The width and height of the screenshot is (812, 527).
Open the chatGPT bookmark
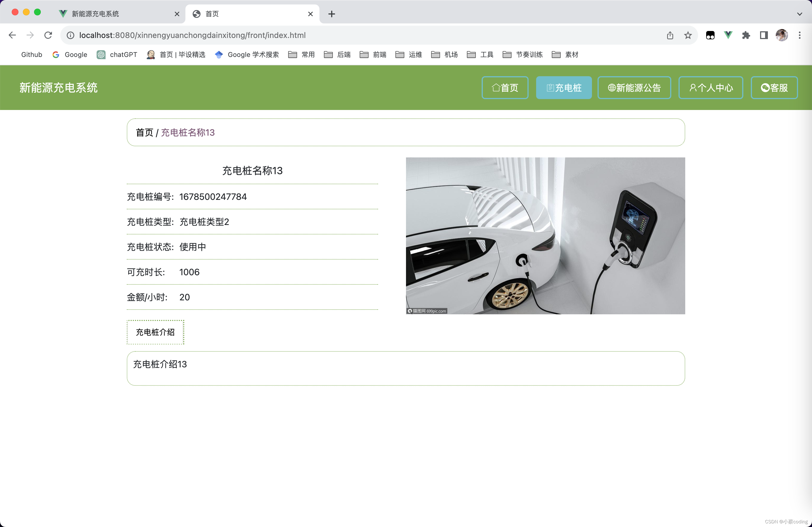117,55
